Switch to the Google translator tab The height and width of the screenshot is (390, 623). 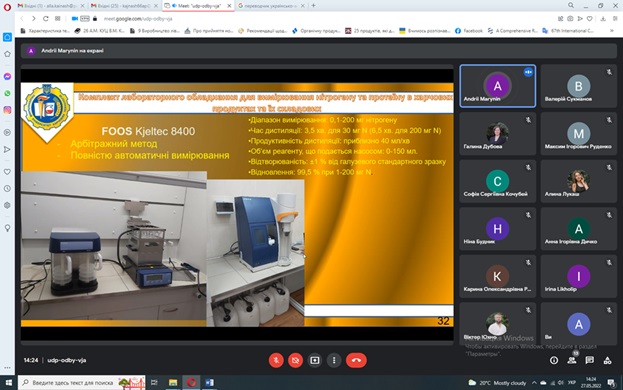tap(271, 6)
